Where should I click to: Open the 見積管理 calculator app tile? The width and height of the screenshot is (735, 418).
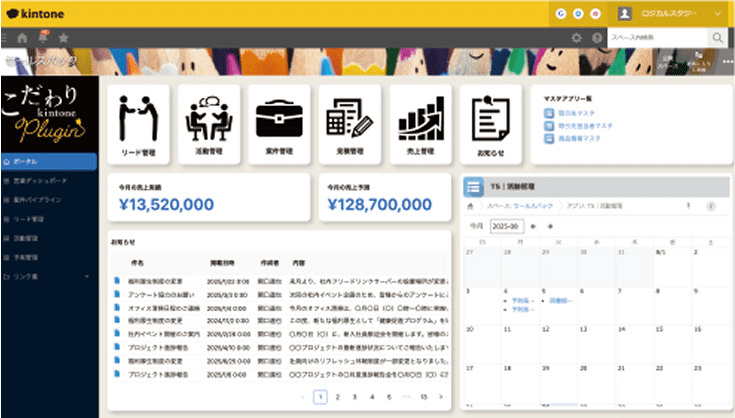pyautogui.click(x=349, y=124)
